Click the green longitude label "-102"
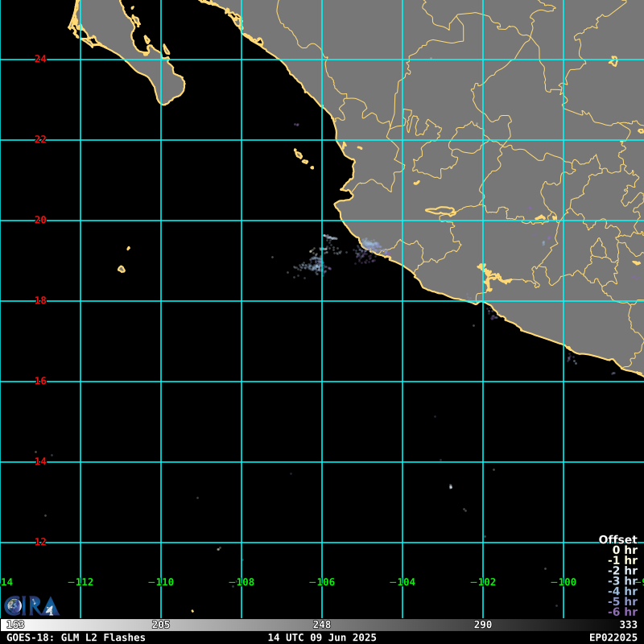644x644 pixels. click(x=483, y=582)
